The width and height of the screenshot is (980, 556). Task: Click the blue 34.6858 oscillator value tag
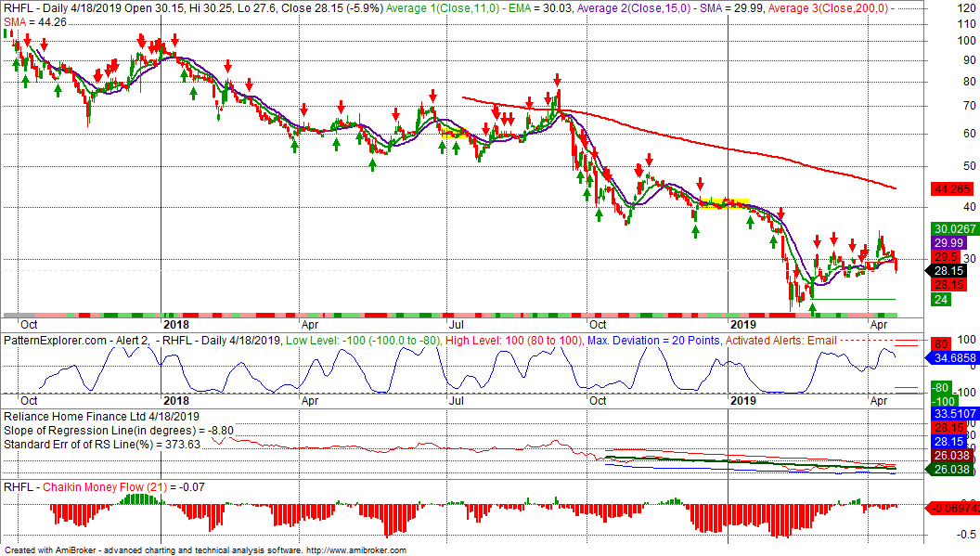(954, 358)
